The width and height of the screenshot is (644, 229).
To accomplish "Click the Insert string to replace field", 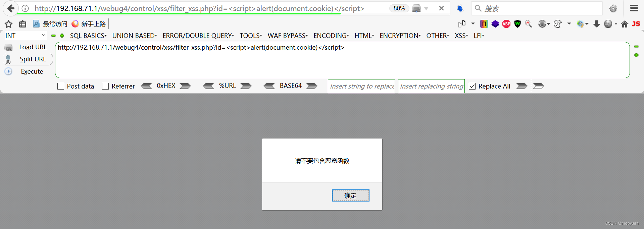I will pyautogui.click(x=361, y=86).
